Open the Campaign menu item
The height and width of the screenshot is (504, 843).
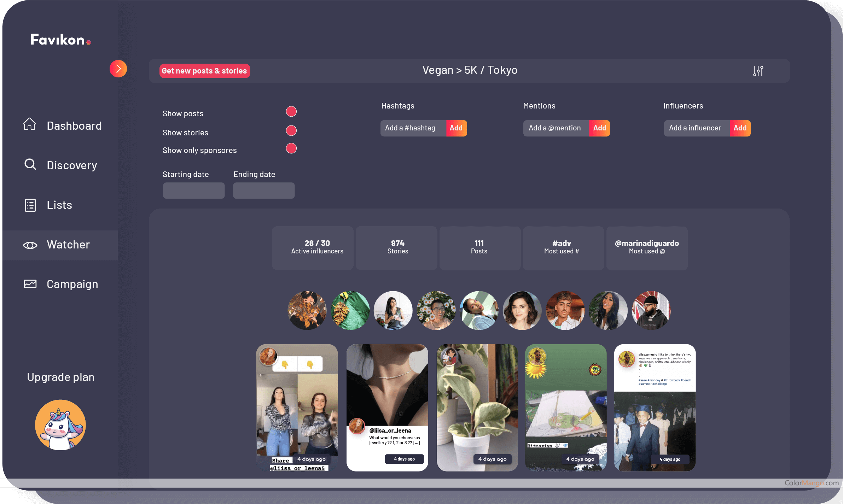(72, 284)
